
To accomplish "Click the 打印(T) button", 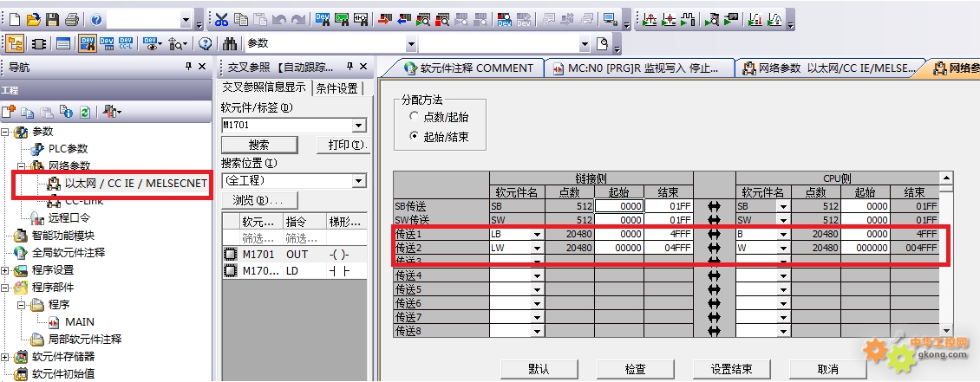I will click(343, 145).
